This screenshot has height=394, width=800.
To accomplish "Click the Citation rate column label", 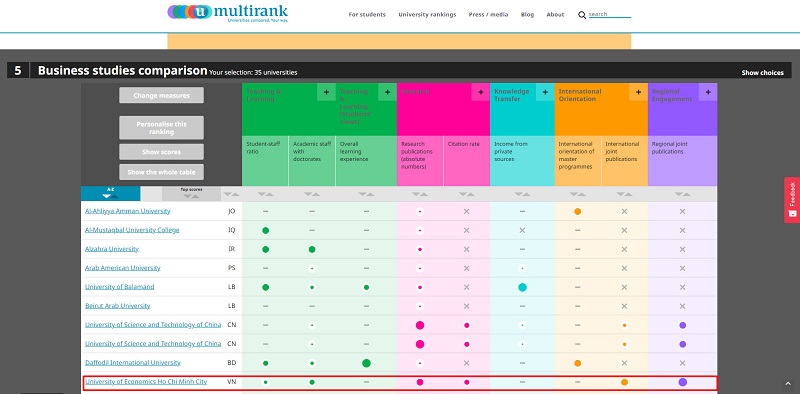I will 463,144.
